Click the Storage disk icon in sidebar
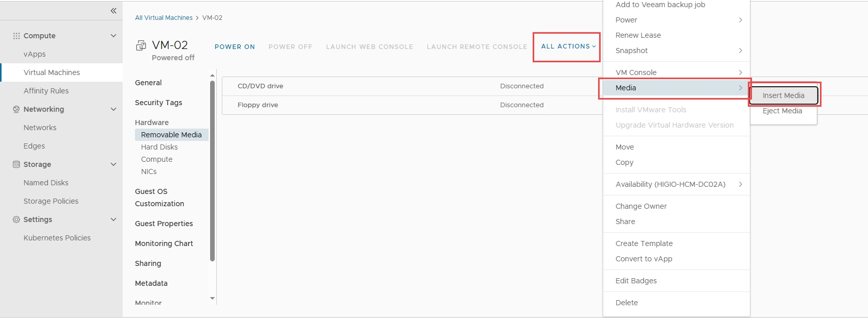Image resolution: width=868 pixels, height=318 pixels. pos(16,164)
